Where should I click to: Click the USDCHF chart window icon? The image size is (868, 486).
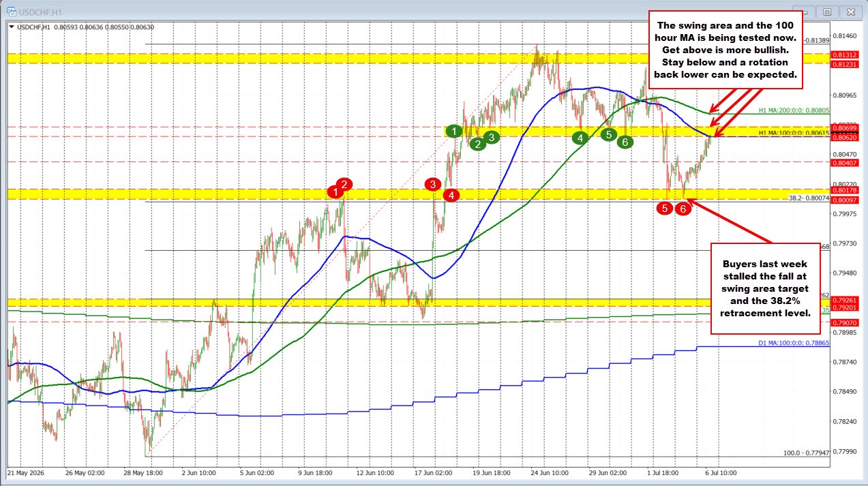[x=12, y=12]
